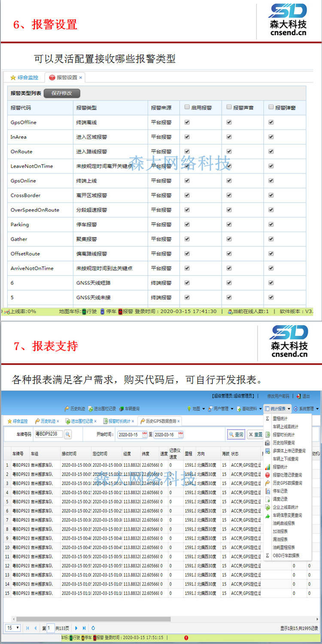Click the 进出围栏记录 toolbar shortcut
The image size is (322, 644).
pyautogui.click(x=102, y=409)
